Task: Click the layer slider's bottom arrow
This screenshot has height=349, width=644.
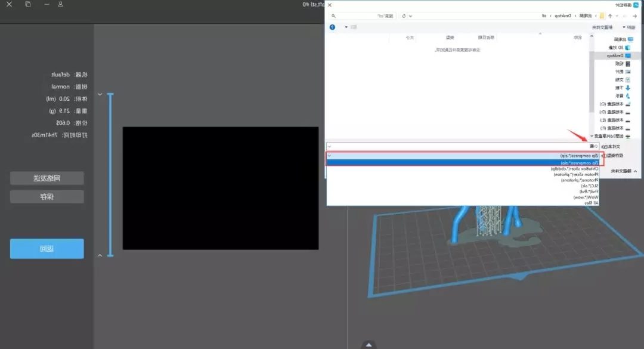Action: [x=100, y=255]
